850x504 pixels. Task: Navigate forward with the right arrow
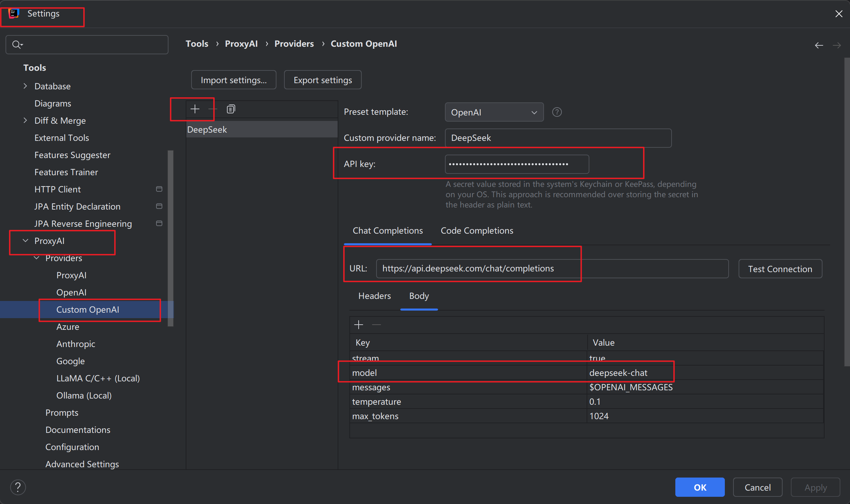point(837,45)
